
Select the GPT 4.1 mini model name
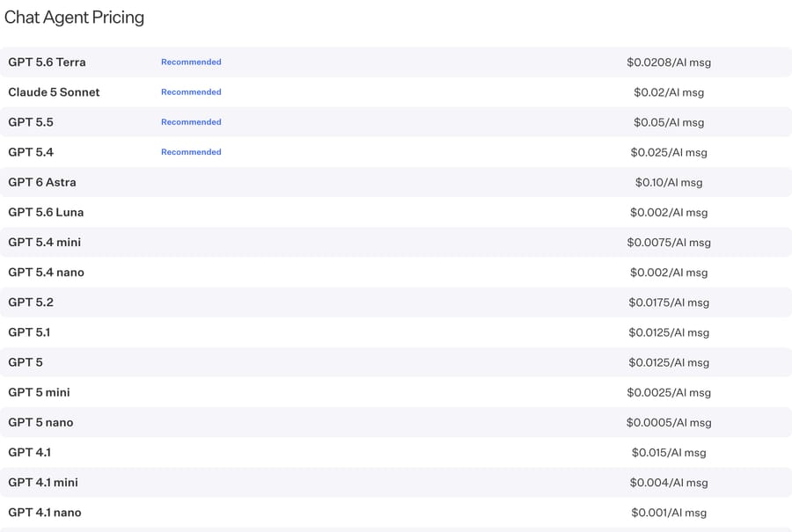tap(43, 483)
